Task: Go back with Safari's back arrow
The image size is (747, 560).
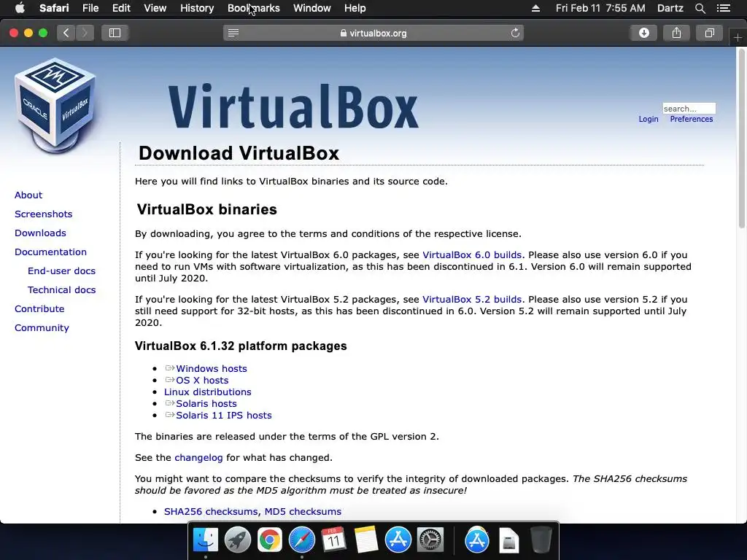Action: [x=66, y=33]
